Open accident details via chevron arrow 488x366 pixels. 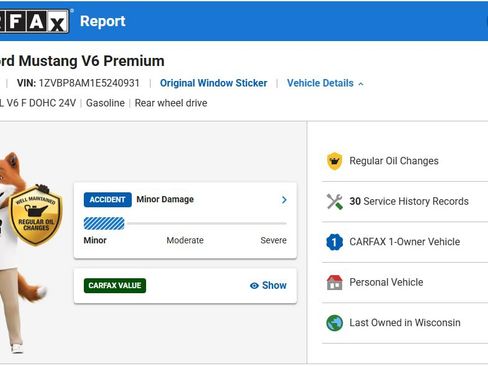click(x=284, y=200)
